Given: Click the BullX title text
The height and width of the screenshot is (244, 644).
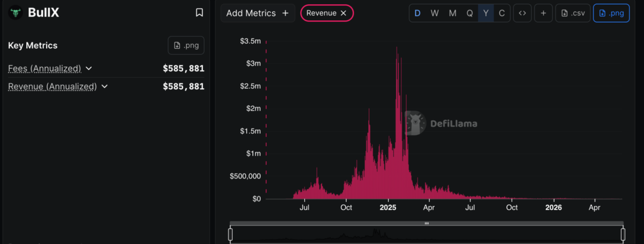Looking at the screenshot, I should click(43, 12).
